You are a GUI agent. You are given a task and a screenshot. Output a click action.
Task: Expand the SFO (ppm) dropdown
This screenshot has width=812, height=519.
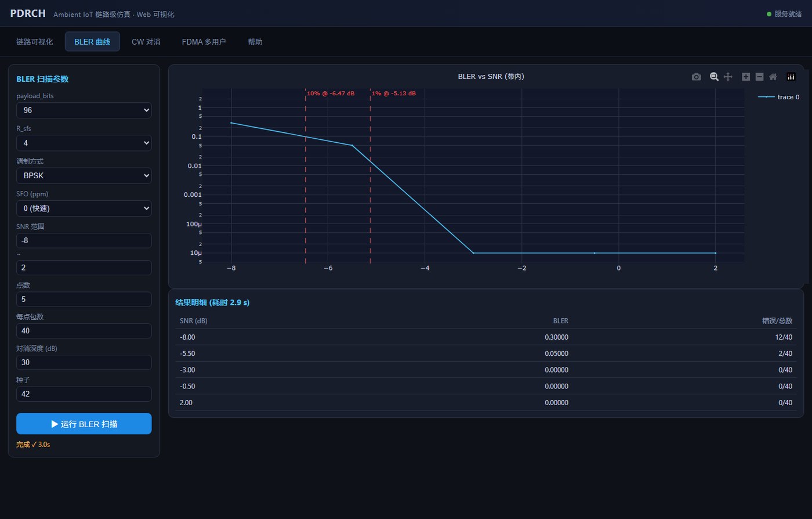[x=84, y=208]
